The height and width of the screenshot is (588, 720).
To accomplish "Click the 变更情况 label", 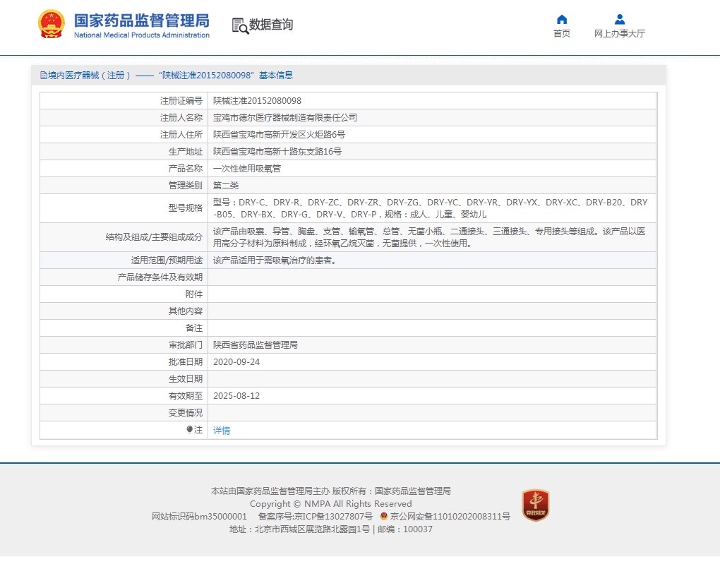I will 185,413.
